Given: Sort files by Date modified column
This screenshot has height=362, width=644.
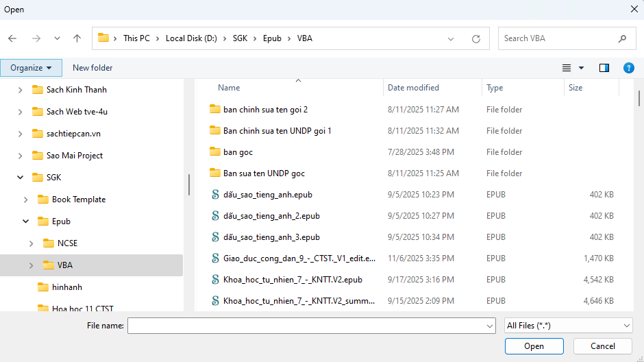Looking at the screenshot, I should [413, 88].
